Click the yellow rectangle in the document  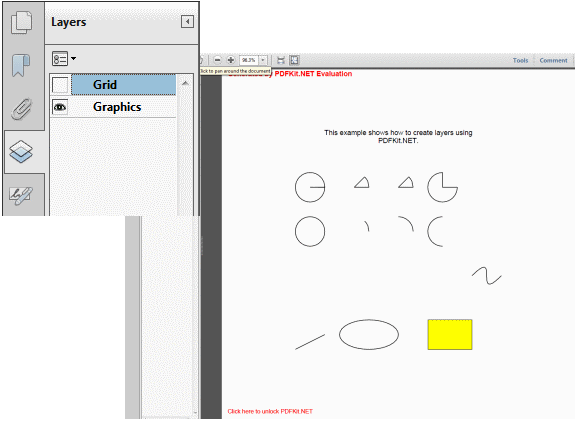coord(450,334)
